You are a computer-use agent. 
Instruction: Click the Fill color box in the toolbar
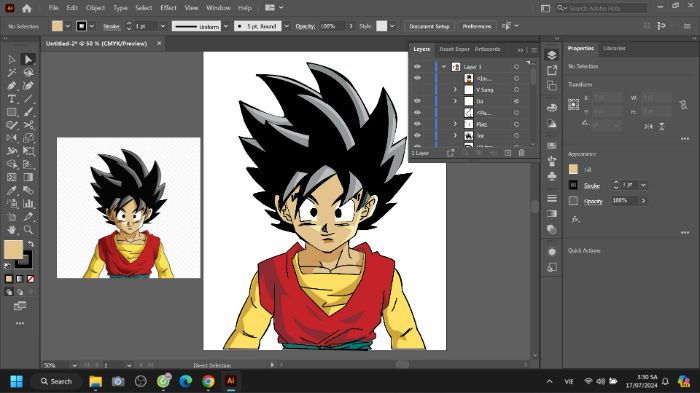(13, 250)
